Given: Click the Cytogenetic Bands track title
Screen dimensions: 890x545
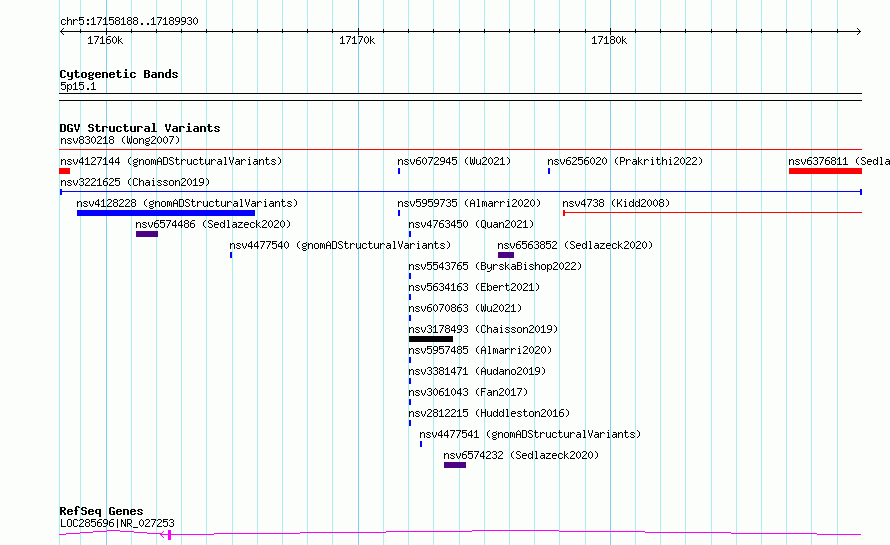Looking at the screenshot, I should pyautogui.click(x=119, y=74).
